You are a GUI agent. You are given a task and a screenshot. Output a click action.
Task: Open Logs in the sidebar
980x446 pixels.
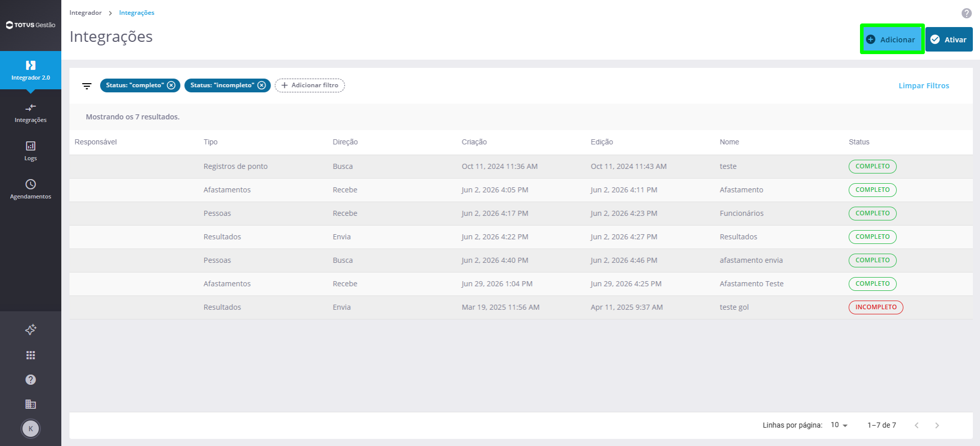31,151
